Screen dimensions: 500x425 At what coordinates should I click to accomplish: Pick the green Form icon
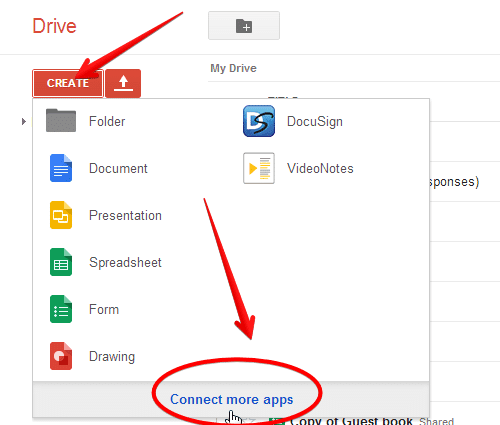(61, 309)
